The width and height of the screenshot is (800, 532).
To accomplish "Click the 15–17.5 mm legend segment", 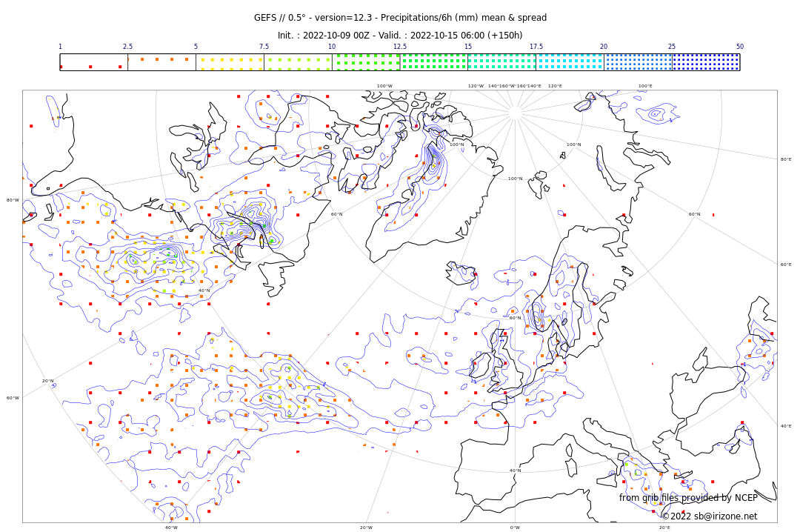I will (501, 62).
